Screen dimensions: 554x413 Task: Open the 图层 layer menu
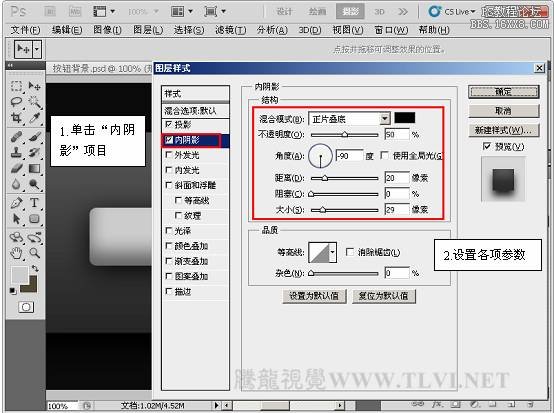point(148,30)
